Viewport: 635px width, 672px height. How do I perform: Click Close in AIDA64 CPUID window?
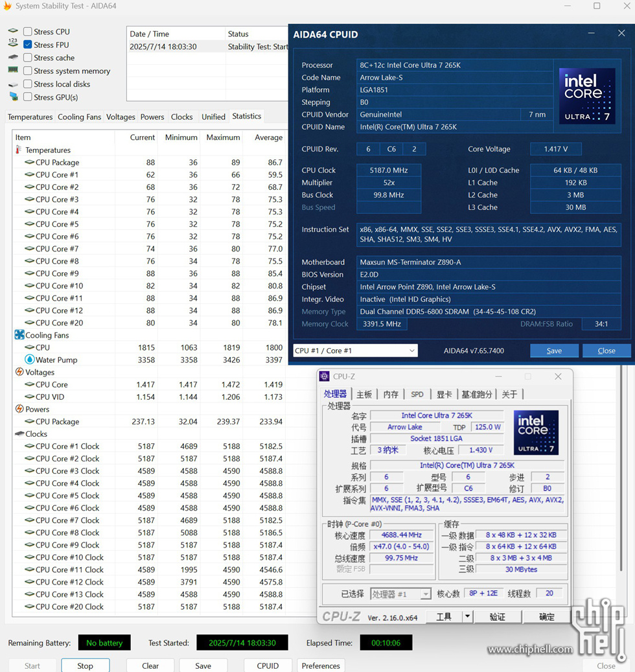606,351
